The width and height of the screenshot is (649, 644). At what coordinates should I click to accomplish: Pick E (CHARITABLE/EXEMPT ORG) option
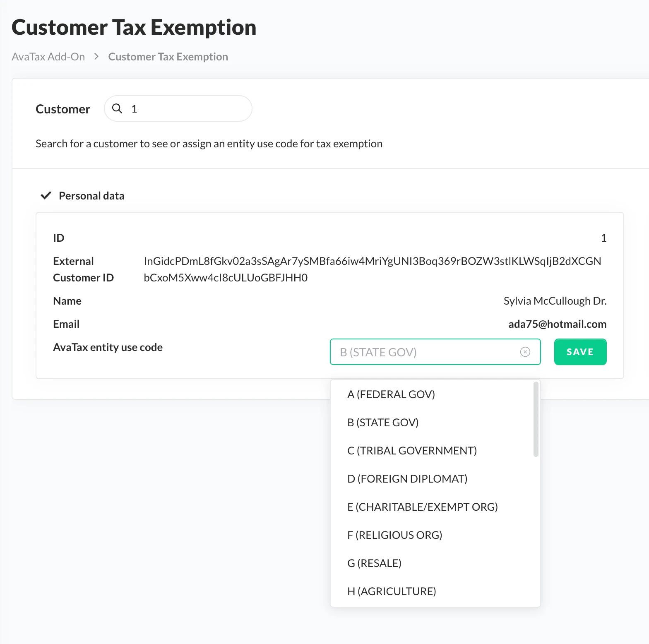[x=433, y=507]
